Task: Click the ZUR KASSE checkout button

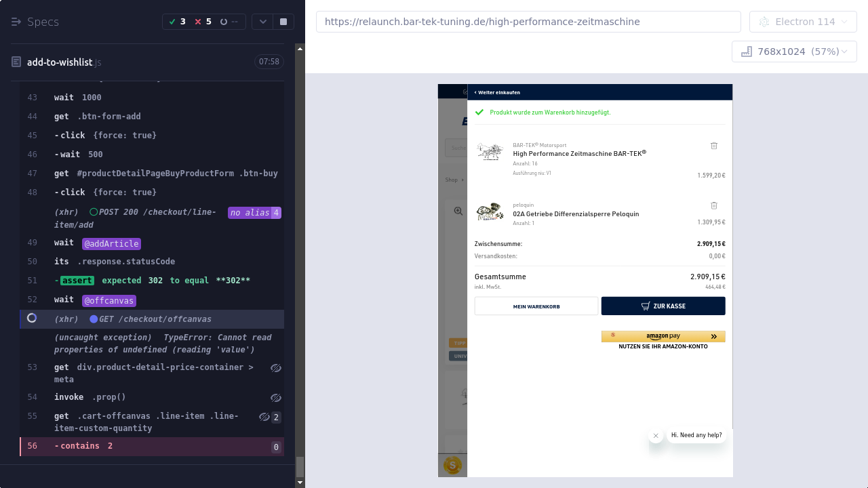Action: 663,306
